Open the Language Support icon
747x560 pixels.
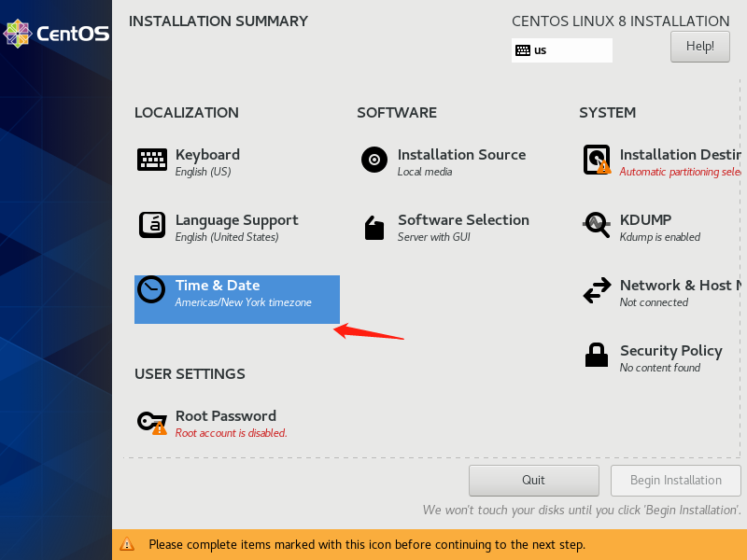click(x=152, y=225)
